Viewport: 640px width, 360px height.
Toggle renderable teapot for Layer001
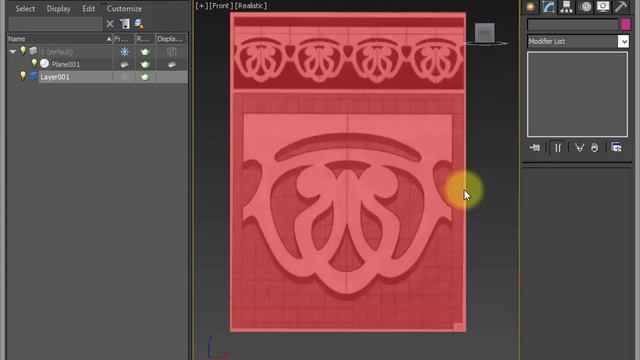click(x=145, y=77)
